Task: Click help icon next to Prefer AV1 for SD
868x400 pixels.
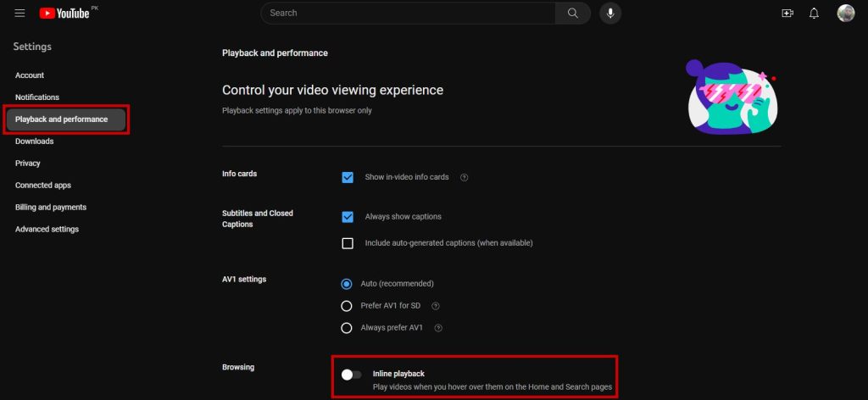Action: (435, 306)
